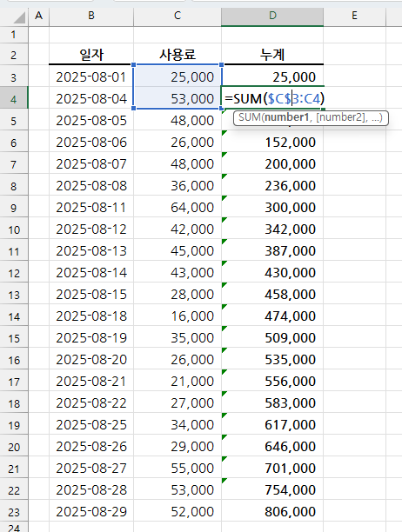Click cumulative total 430,000 cell
Viewport: 402px width, 532px height.
click(x=272, y=272)
